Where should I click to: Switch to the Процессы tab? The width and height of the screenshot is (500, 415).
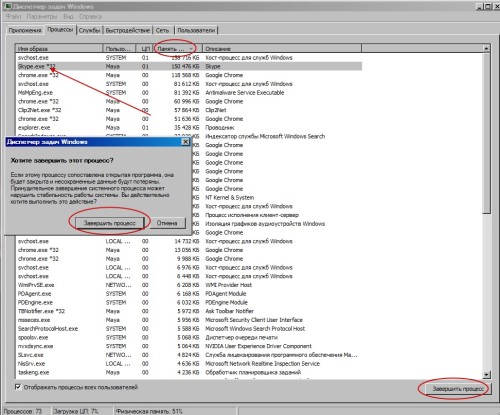60,30
